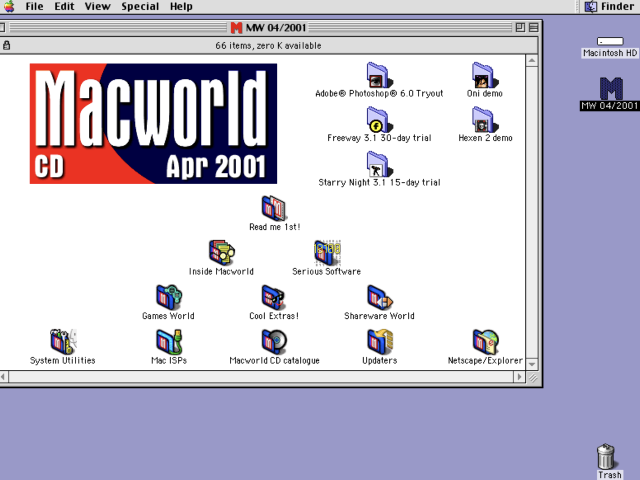Open the Oni demo folder
Image resolution: width=640 pixels, height=480 pixels.
[484, 75]
